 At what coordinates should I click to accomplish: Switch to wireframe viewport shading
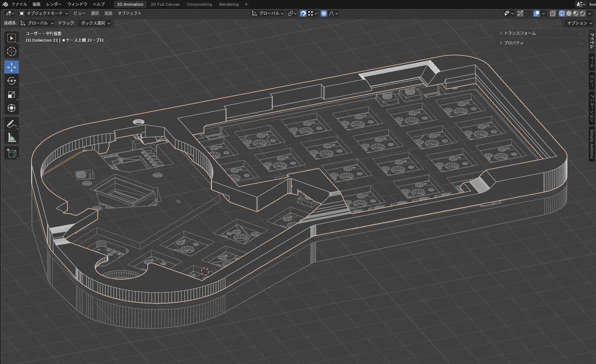562,13
